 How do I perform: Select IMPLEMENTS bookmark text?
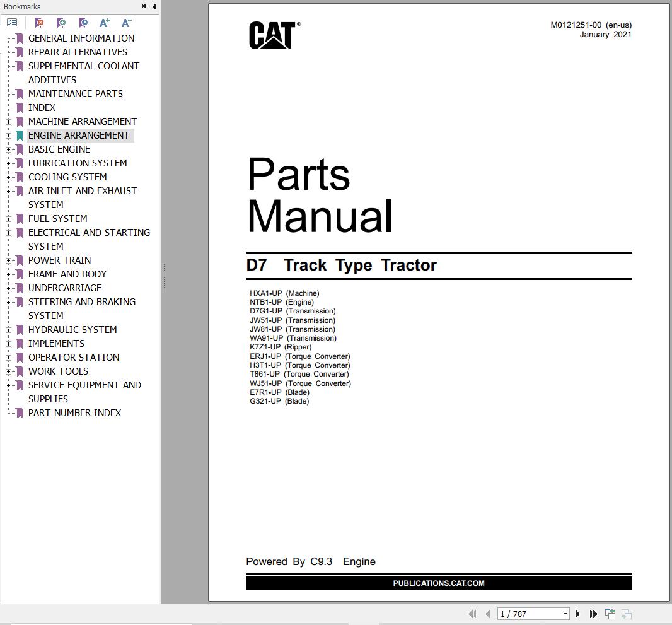tap(56, 343)
